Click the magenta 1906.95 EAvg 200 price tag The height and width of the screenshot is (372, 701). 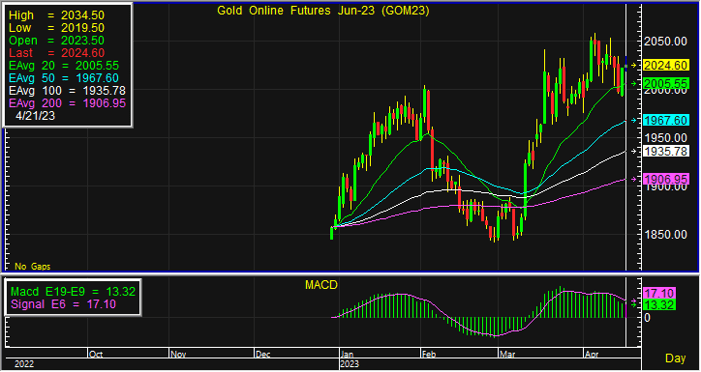666,179
